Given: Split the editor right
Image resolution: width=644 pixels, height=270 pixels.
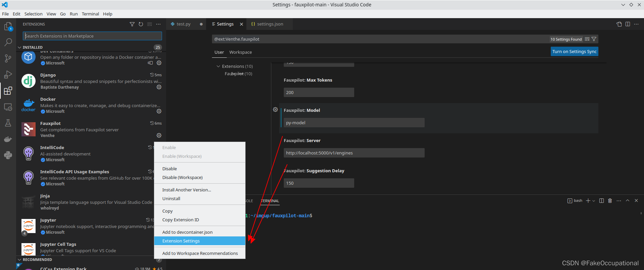Looking at the screenshot, I should [x=628, y=24].
